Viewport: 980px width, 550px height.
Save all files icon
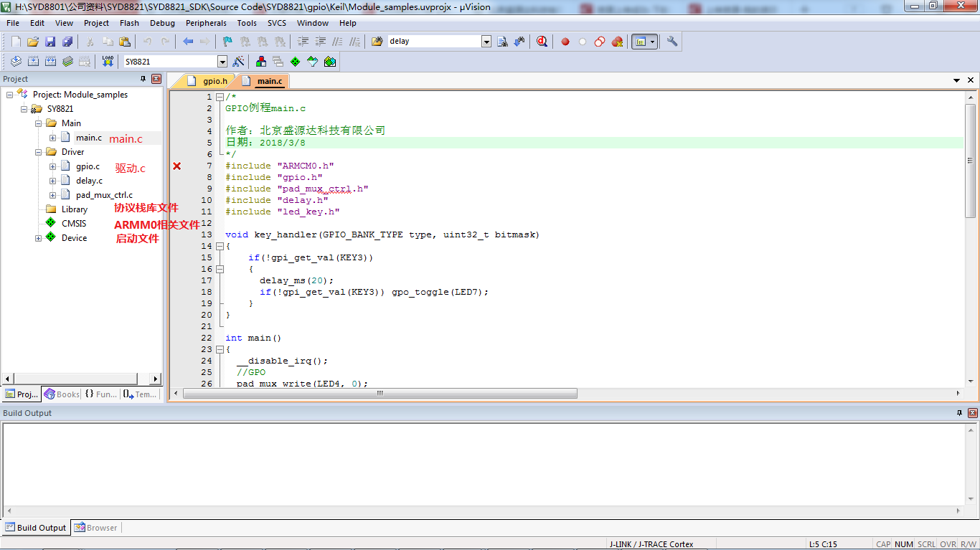67,42
